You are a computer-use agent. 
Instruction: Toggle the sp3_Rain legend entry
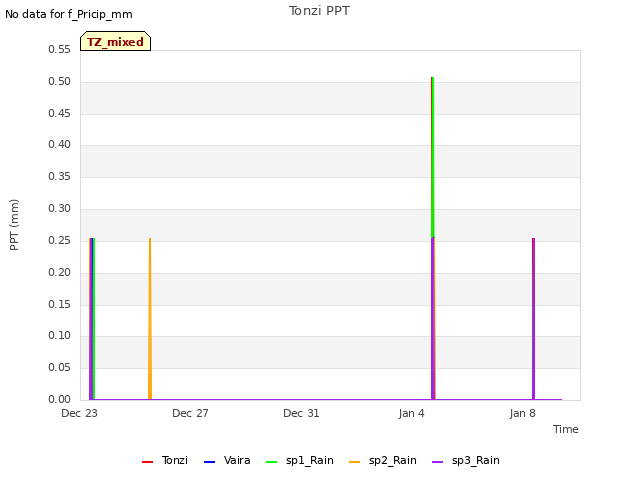466,461
